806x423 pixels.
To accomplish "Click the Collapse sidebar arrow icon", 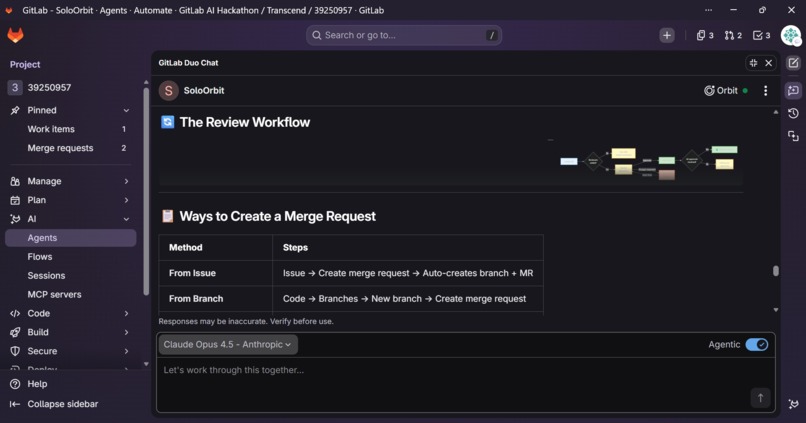I will [15, 404].
